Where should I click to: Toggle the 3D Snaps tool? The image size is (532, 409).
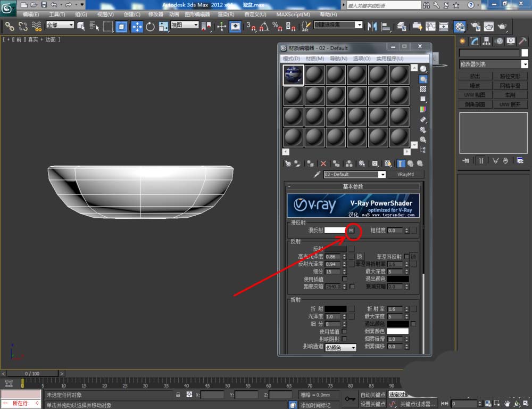(251, 27)
